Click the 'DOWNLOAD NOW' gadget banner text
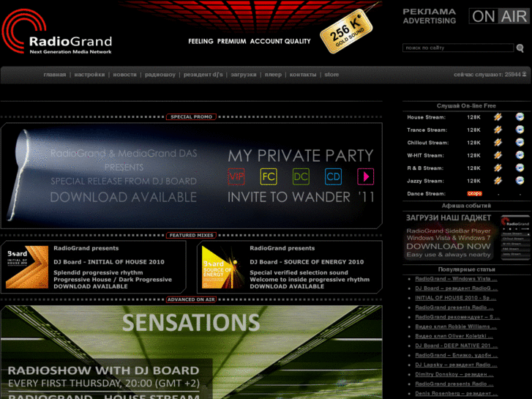The width and height of the screenshot is (532, 399). pos(449,246)
